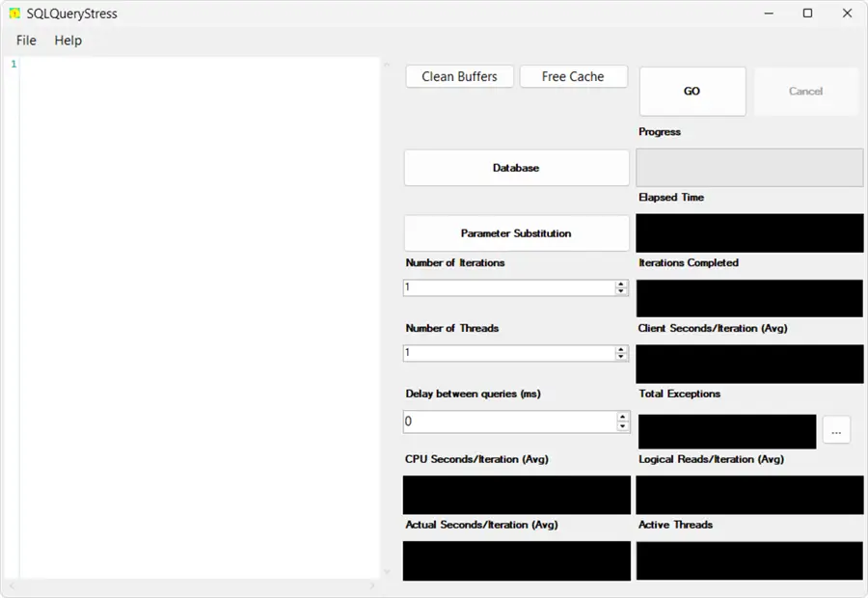Click the Elapsed Time display box
This screenshot has width=868, height=598.
coord(749,233)
